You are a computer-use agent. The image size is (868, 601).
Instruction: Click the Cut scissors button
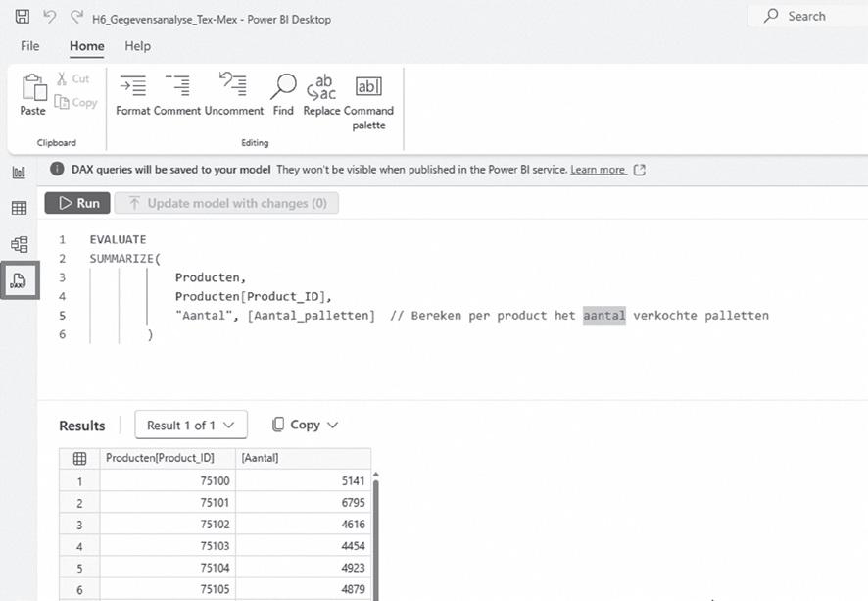pos(73,79)
